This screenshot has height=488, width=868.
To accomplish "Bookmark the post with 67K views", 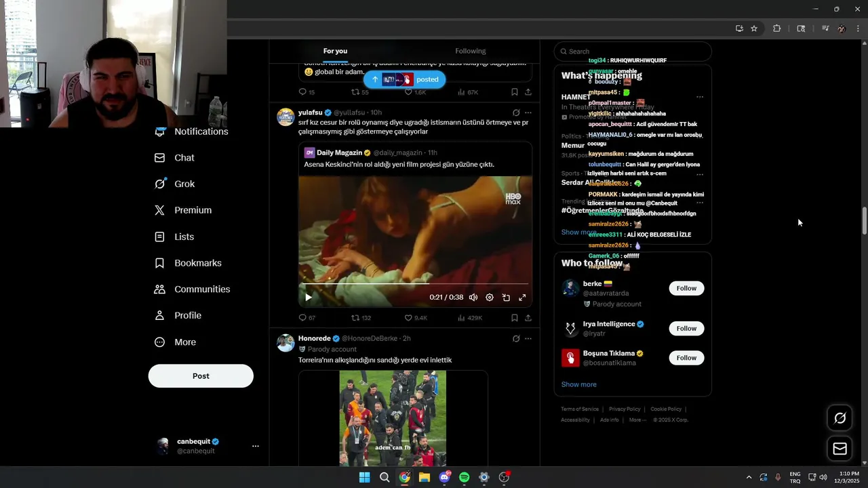I will point(515,92).
